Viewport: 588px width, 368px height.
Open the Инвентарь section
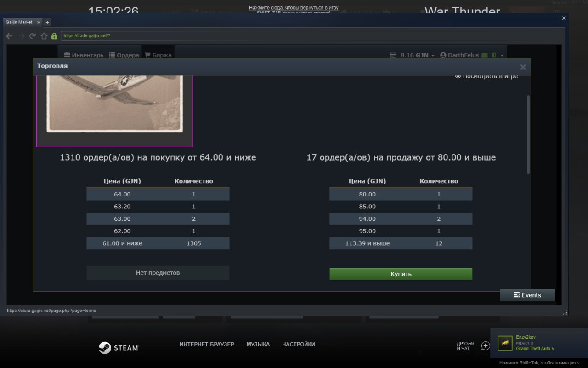pos(84,55)
